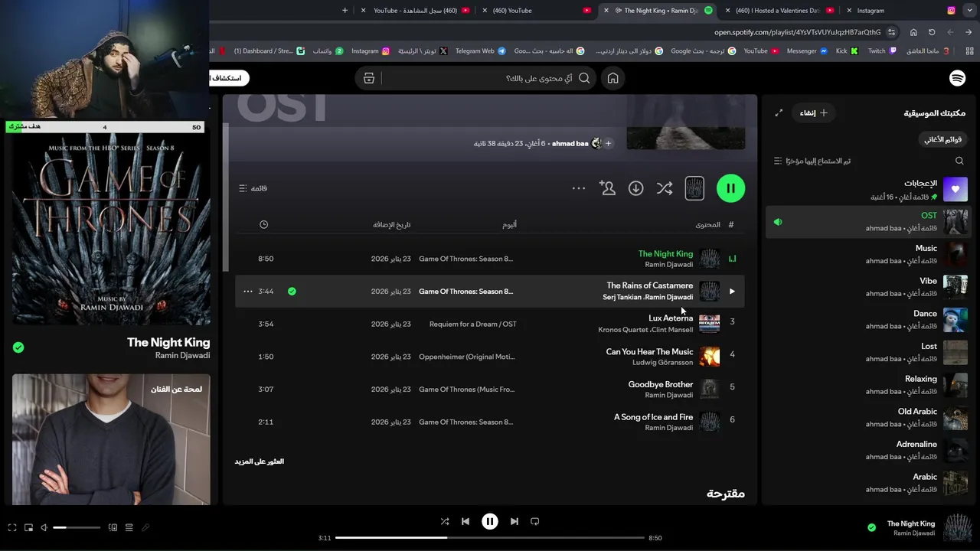
Task: Sort tracks by duration clock icon
Action: (264, 224)
